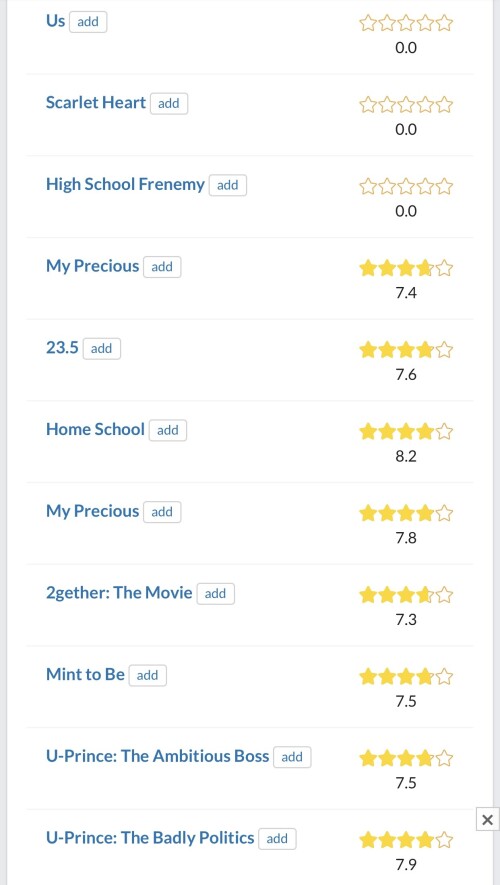The width and height of the screenshot is (500, 885).
Task: Click the star rating for 23.5
Action: 406,350
